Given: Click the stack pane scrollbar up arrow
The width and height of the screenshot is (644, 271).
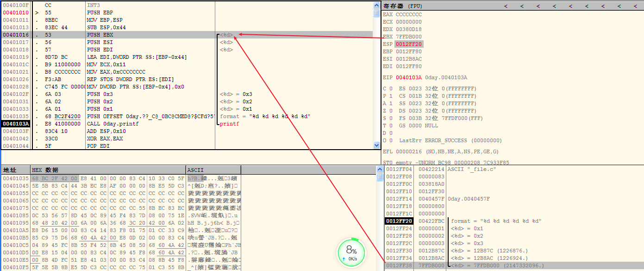Looking at the screenshot, I should pos(381,170).
